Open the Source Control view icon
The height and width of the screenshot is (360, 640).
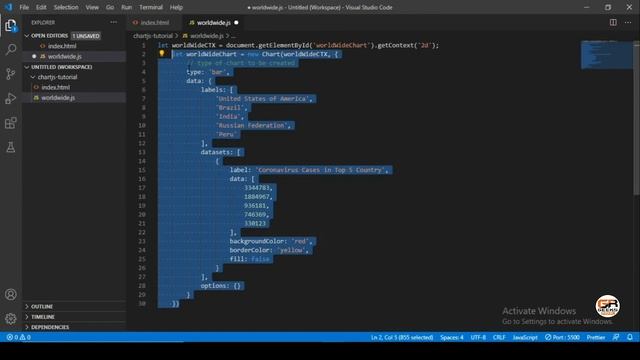click(11, 74)
